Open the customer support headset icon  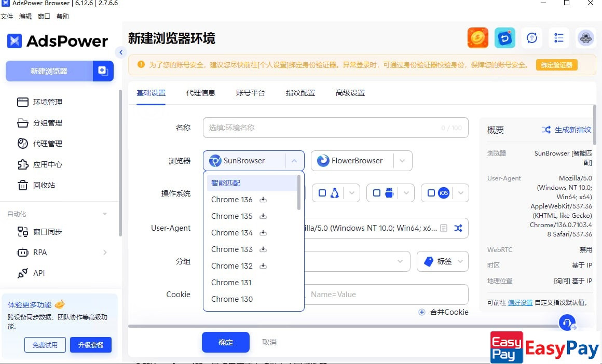pos(567,323)
